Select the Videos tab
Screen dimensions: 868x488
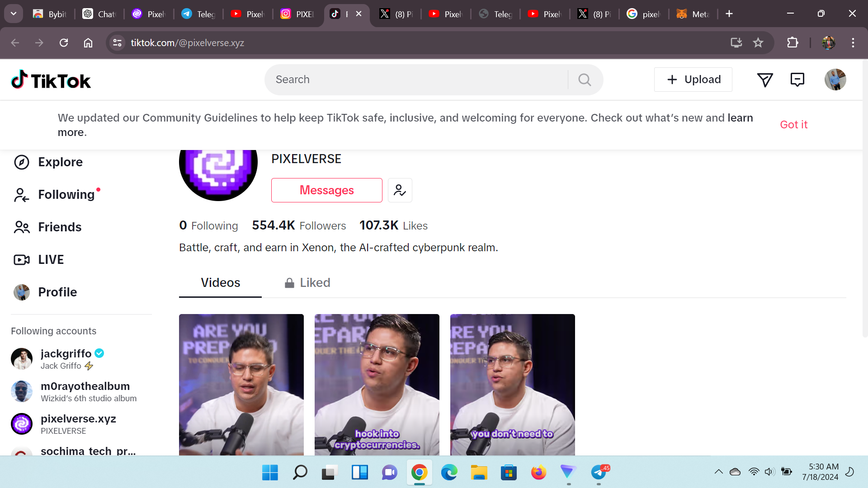pyautogui.click(x=220, y=283)
